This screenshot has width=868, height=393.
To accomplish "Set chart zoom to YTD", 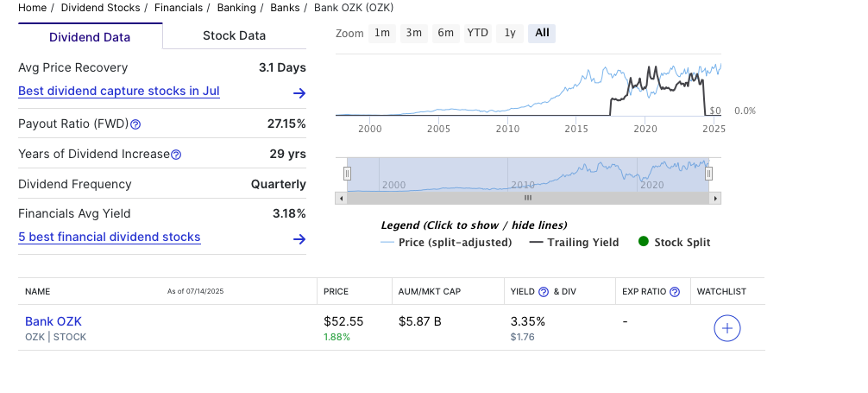I will [477, 33].
